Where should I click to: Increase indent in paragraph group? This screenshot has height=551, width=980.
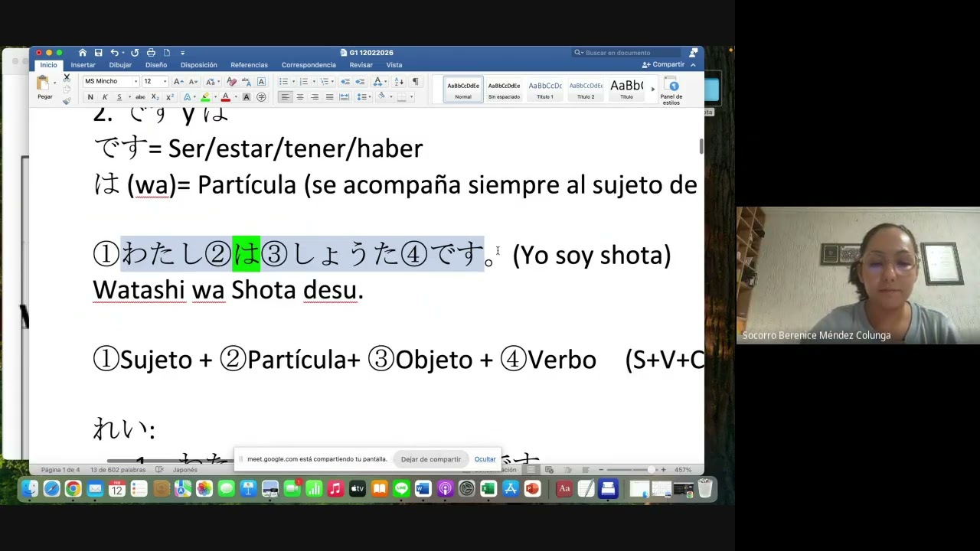click(359, 81)
